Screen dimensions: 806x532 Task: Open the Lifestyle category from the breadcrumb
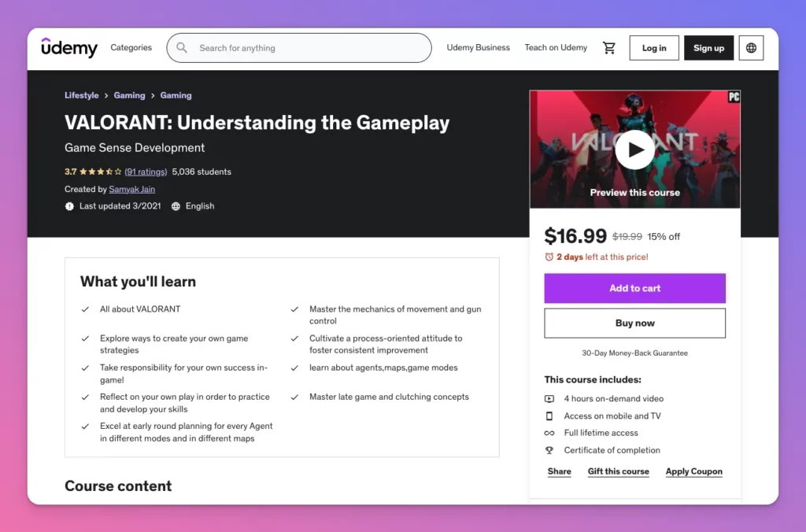click(81, 95)
